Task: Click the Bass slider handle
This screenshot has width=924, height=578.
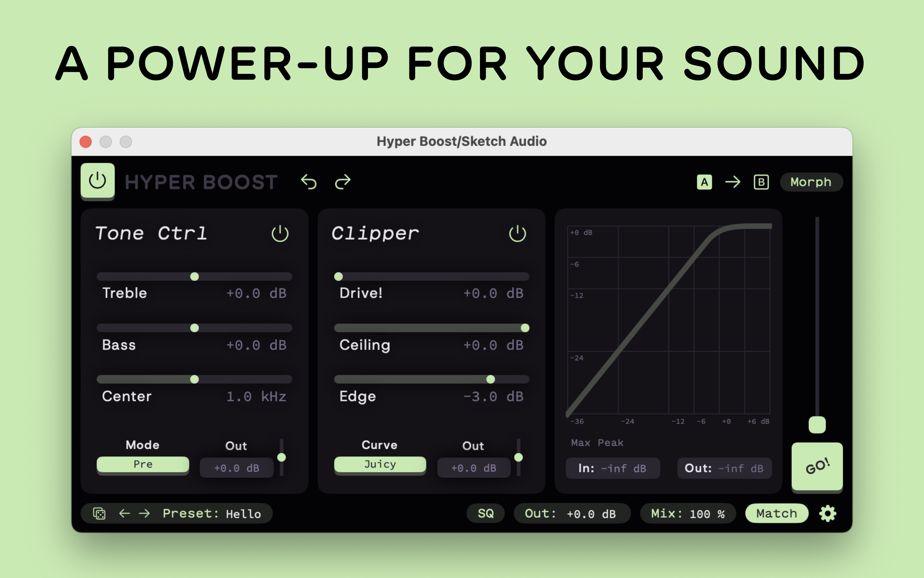Action: (x=194, y=328)
